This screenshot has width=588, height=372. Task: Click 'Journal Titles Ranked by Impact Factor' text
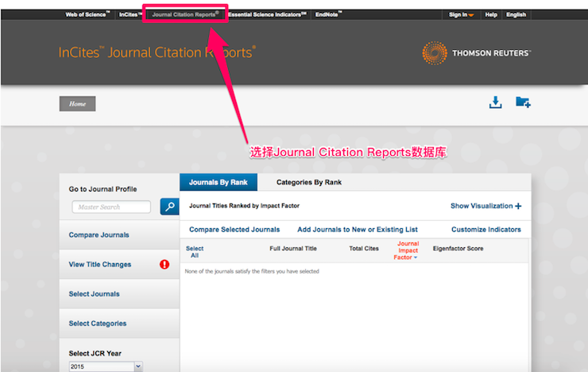coord(244,206)
